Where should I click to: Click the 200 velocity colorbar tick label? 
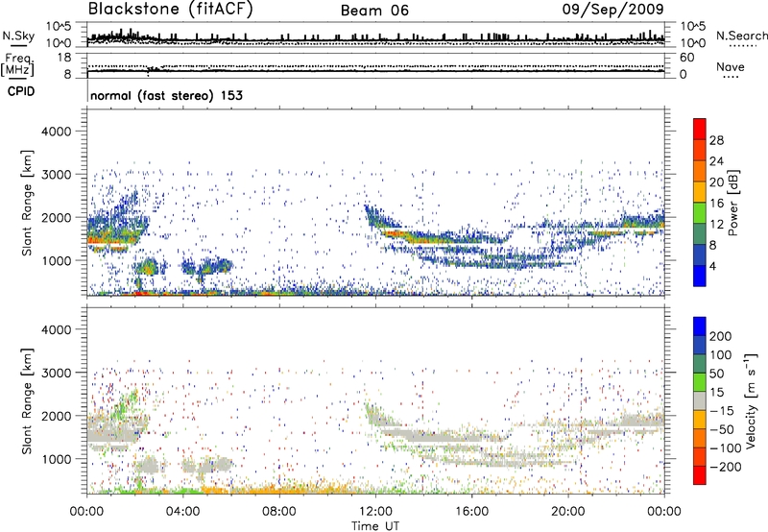pos(721,336)
